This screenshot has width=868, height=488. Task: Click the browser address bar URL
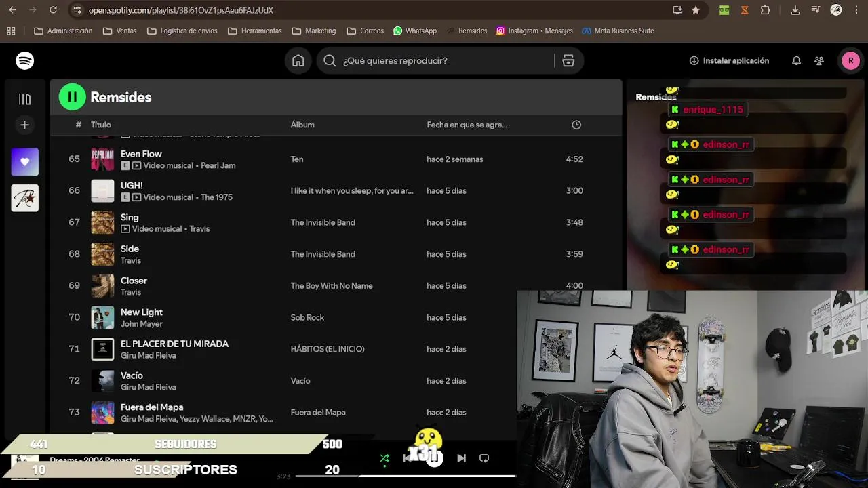[181, 10]
